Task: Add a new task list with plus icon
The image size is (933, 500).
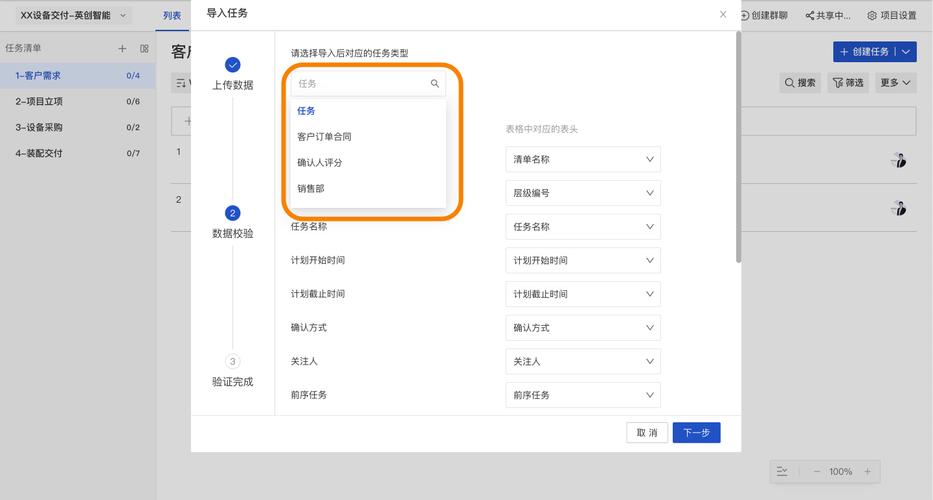Action: 122,49
